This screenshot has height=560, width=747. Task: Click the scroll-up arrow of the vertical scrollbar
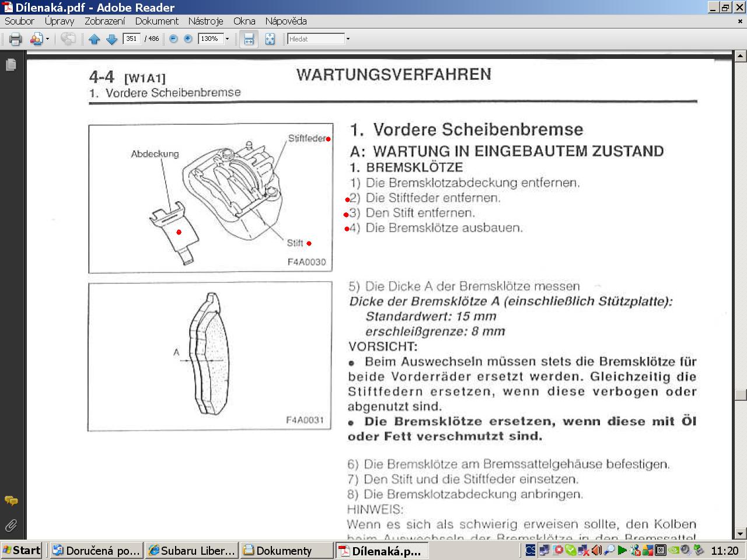[741, 57]
